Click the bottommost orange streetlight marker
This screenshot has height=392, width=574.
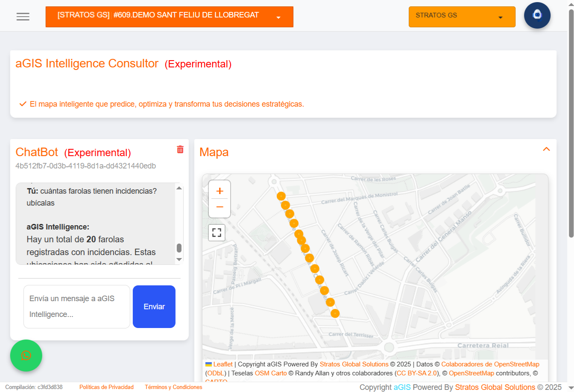pos(335,314)
